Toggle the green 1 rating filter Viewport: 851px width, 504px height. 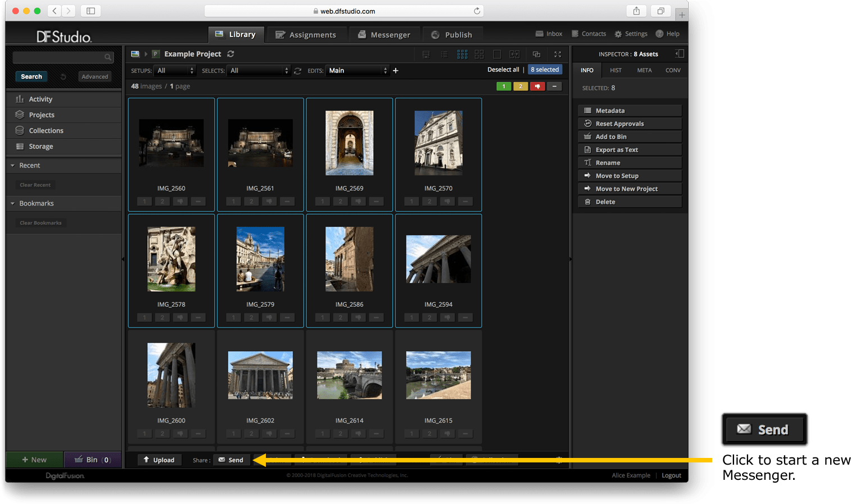coord(504,87)
